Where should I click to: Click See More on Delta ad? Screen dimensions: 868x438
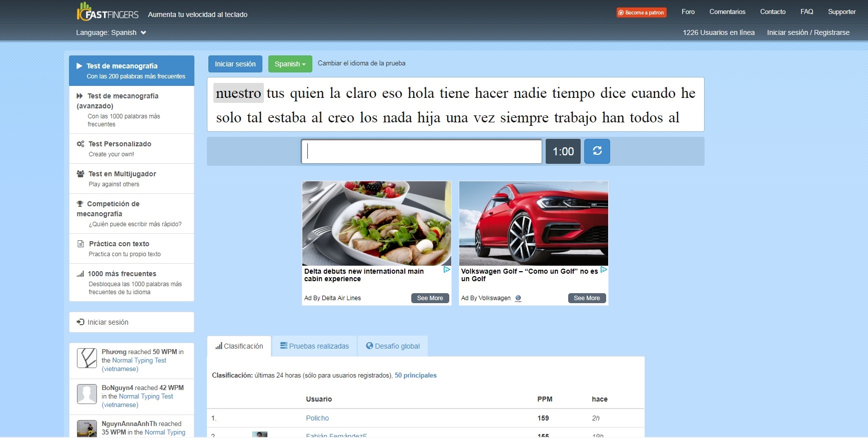click(430, 298)
